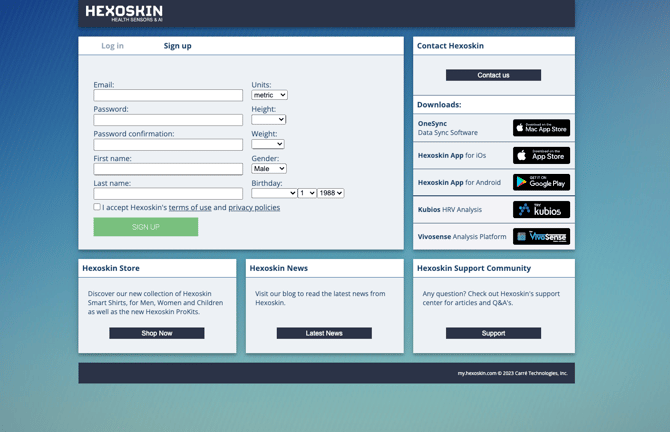The width and height of the screenshot is (670, 432).
Task: Focus the Password confirmation input field
Action: point(168,144)
